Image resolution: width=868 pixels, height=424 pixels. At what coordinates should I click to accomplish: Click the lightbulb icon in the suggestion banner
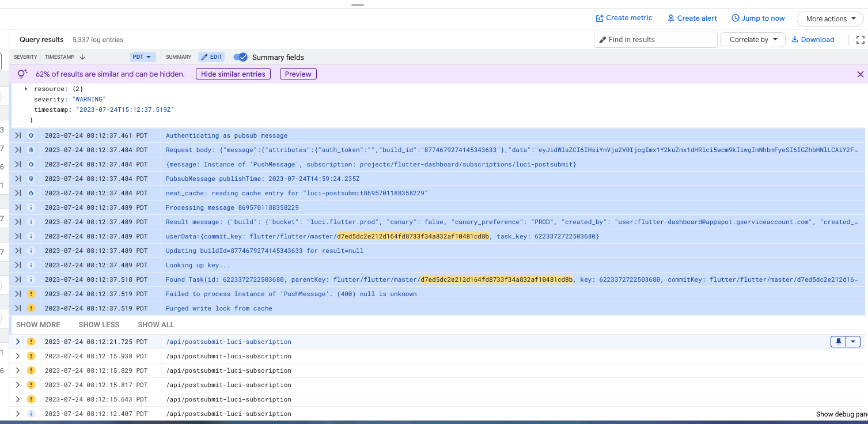[x=23, y=74]
